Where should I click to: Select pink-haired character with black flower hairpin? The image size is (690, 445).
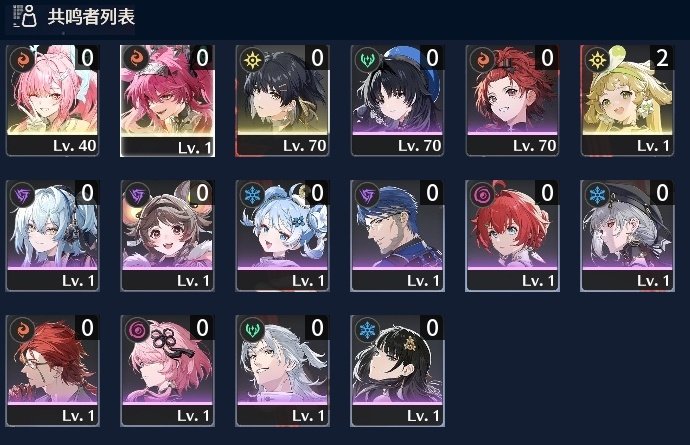[x=168, y=371]
